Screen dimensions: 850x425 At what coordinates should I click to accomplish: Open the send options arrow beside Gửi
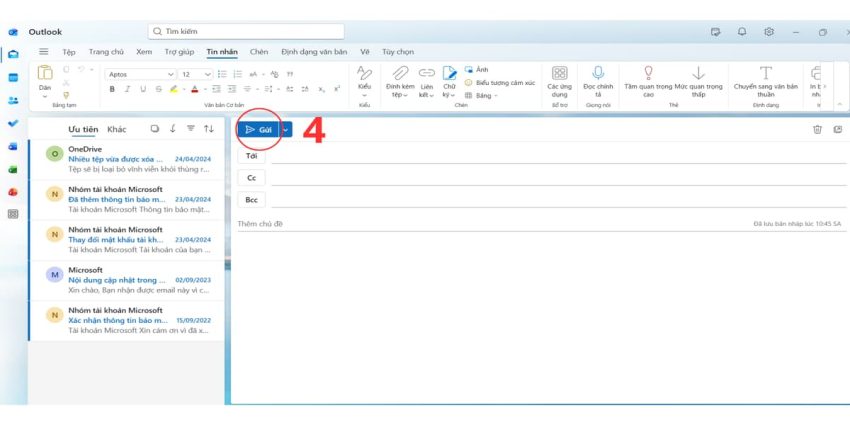point(286,130)
